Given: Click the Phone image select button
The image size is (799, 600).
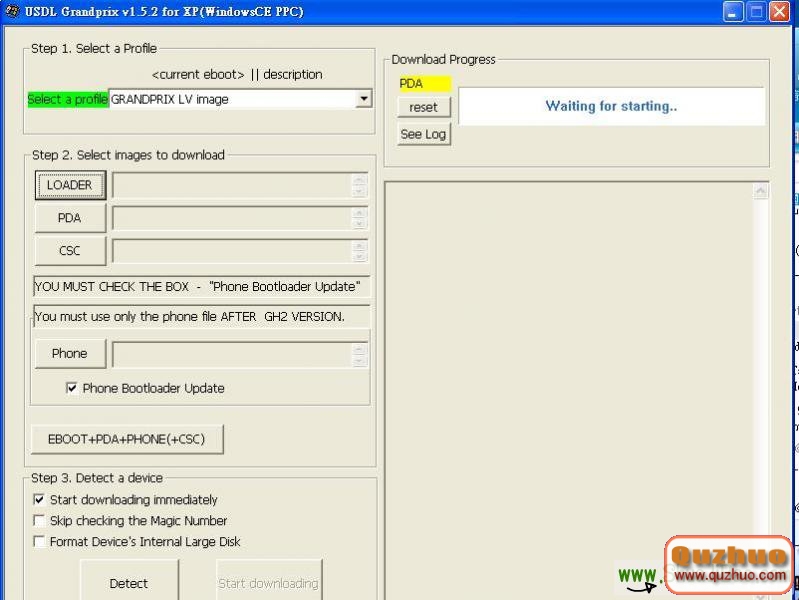Looking at the screenshot, I should tap(70, 353).
